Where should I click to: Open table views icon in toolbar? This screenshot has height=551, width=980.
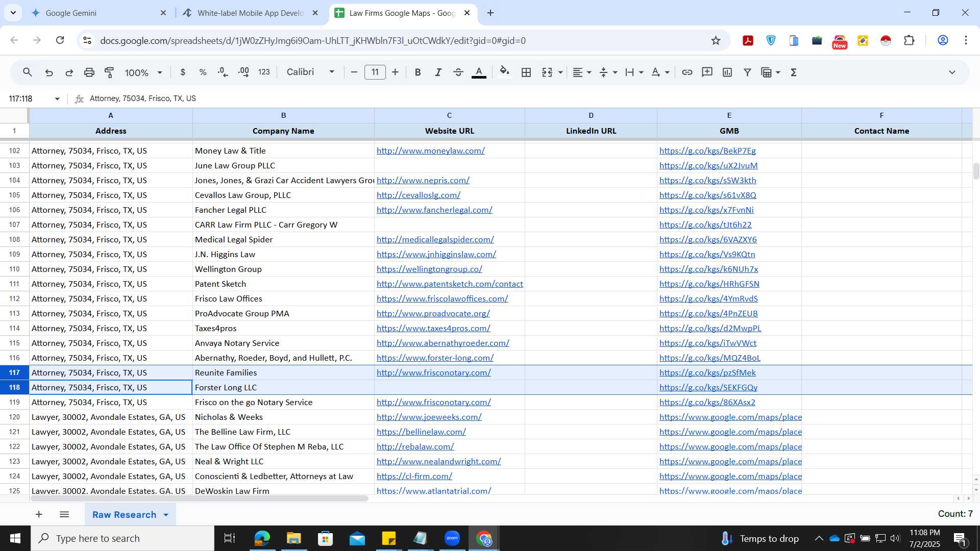tap(766, 72)
